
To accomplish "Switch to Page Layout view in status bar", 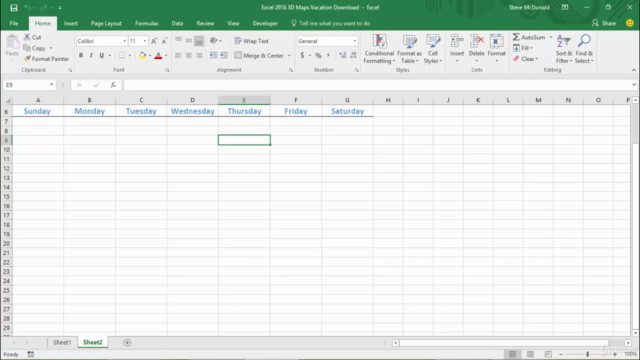I will point(530,354).
